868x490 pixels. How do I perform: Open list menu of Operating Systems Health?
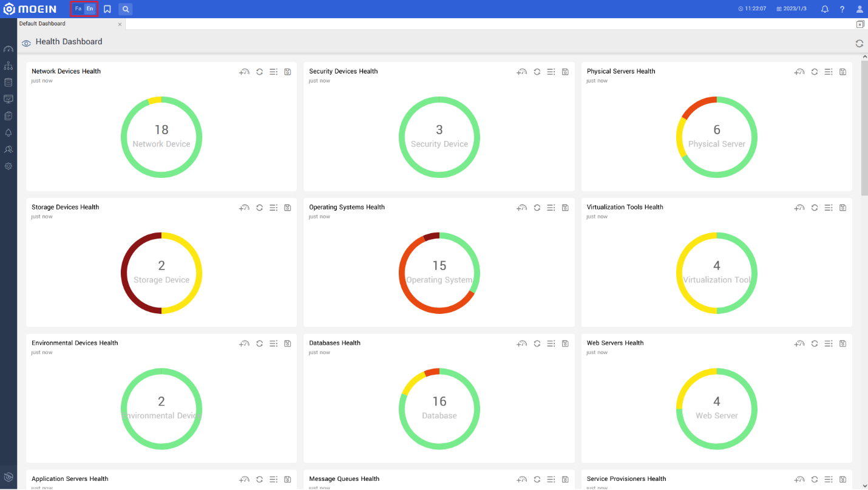(x=551, y=208)
